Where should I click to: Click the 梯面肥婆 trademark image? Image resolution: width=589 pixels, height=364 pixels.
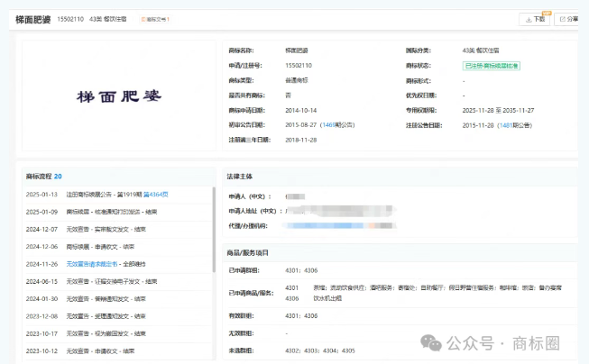point(118,95)
